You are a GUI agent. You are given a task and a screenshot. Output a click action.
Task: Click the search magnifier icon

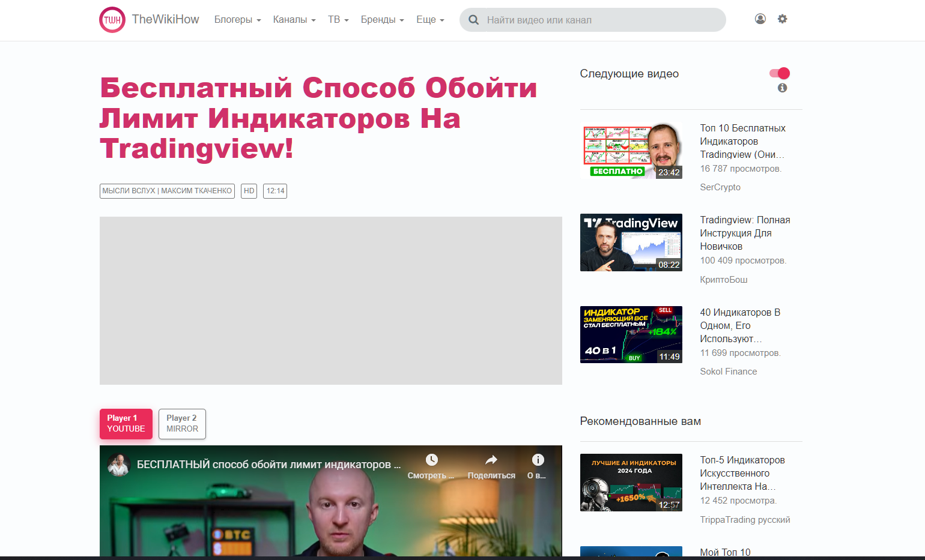tap(473, 20)
